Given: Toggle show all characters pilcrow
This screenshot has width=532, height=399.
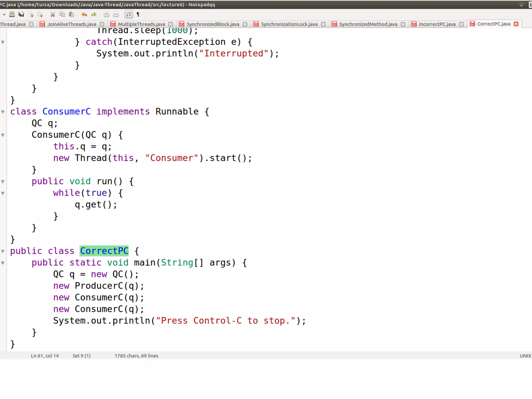Looking at the screenshot, I should pos(138,15).
